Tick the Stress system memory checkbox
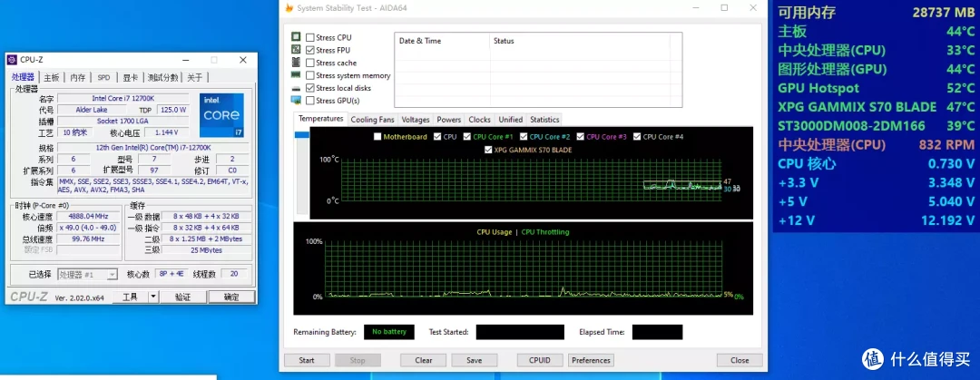The image size is (980, 380). 310,75
